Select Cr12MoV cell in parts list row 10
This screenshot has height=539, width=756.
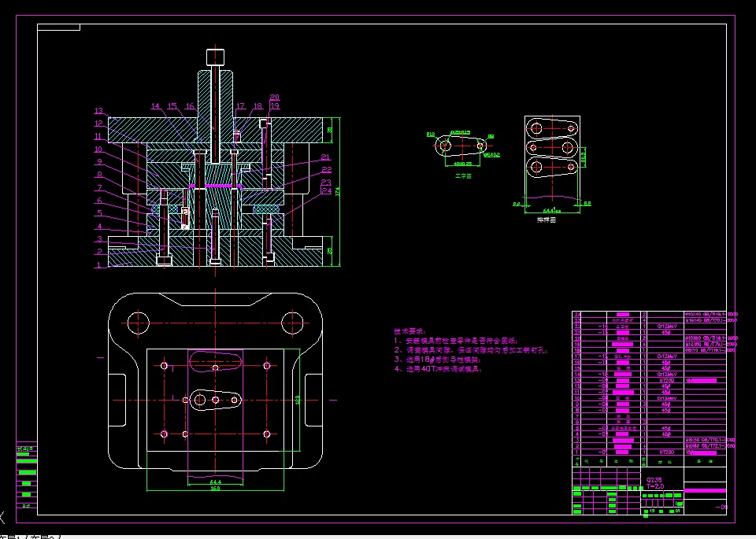[x=667, y=398]
